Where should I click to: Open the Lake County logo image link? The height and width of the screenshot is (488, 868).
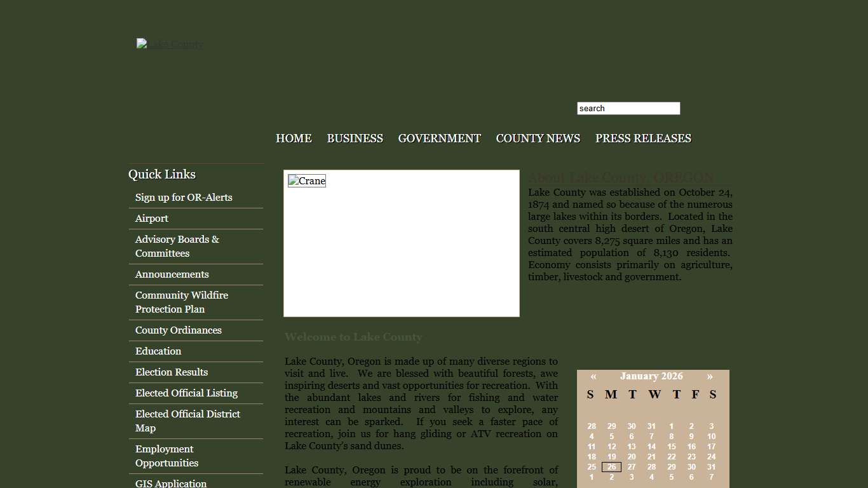coord(170,43)
